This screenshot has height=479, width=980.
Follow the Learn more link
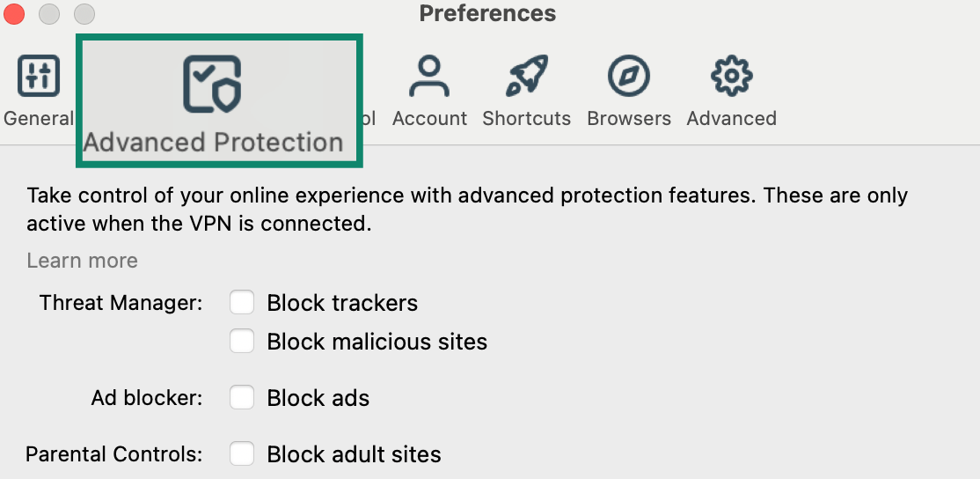[x=82, y=261]
